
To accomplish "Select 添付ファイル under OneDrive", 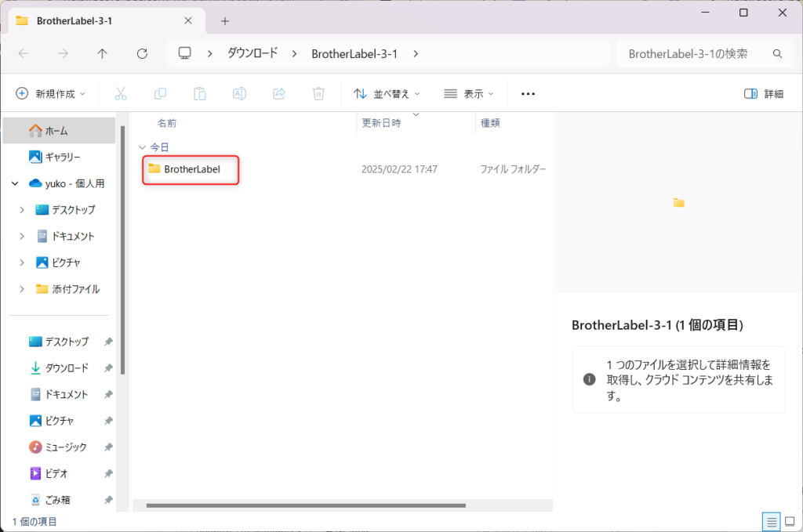I will pyautogui.click(x=67, y=289).
